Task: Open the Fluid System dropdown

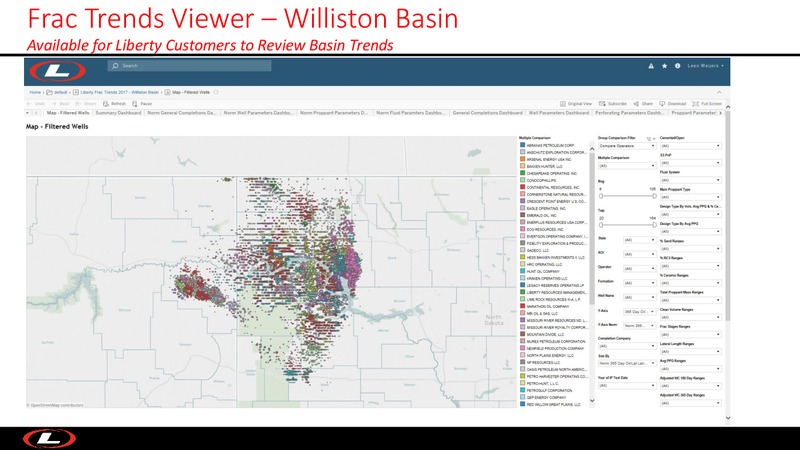Action: (690, 180)
